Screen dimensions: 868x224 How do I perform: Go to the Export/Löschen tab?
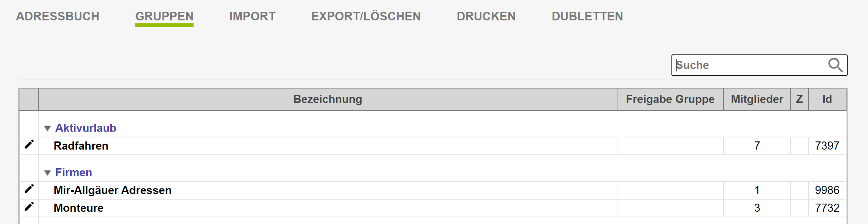(366, 16)
